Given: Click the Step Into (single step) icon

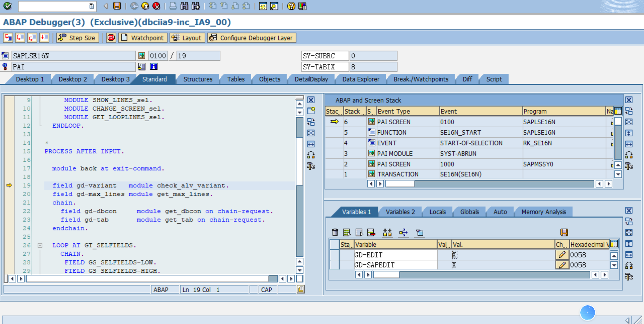Looking at the screenshot, I should 8,38.
